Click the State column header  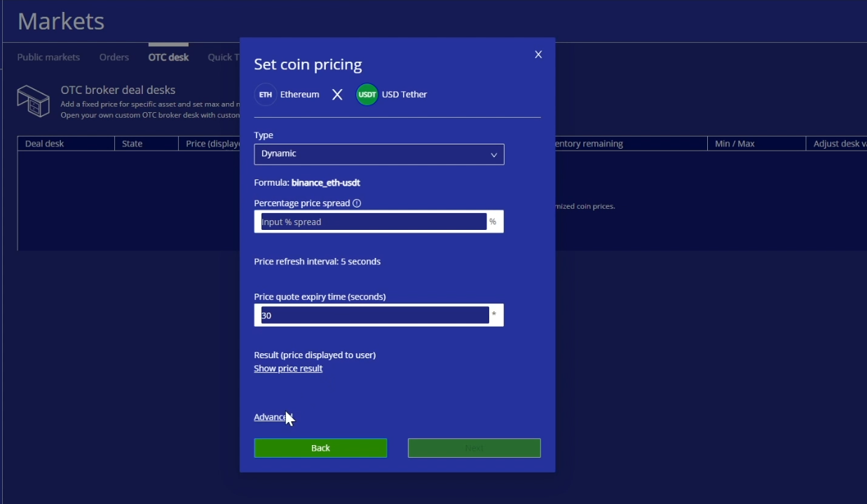click(x=132, y=144)
